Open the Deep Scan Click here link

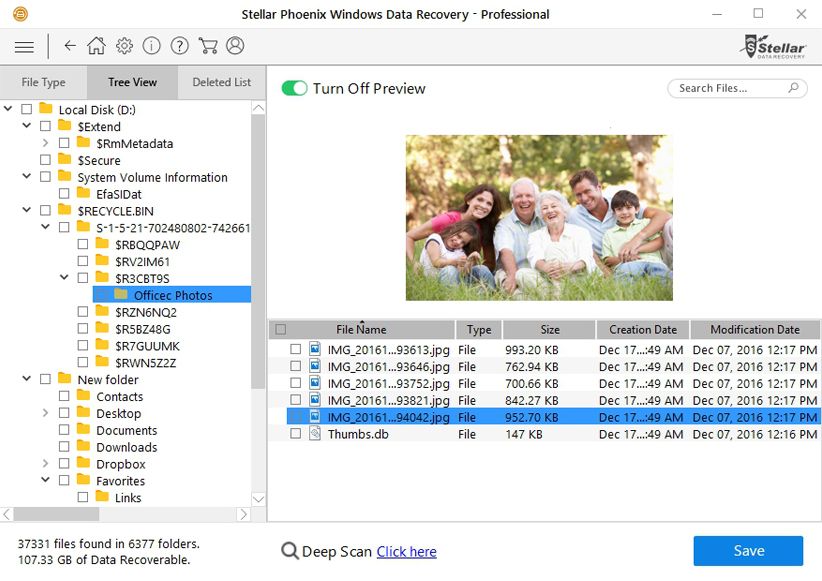tap(406, 552)
